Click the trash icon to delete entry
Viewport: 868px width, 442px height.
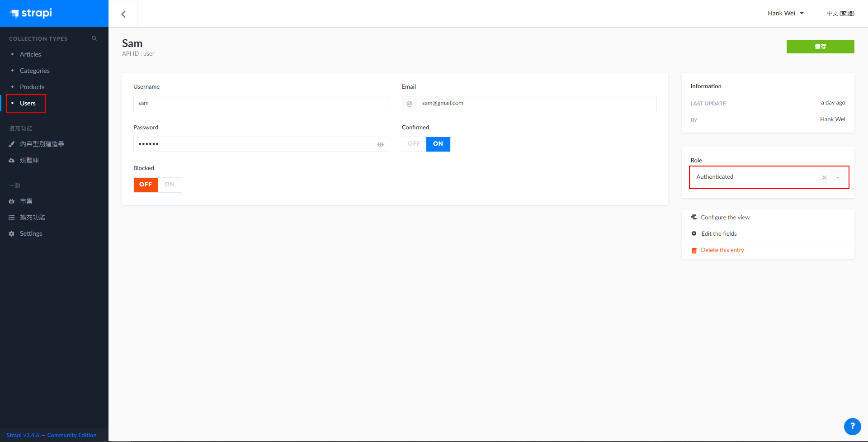[x=694, y=250]
